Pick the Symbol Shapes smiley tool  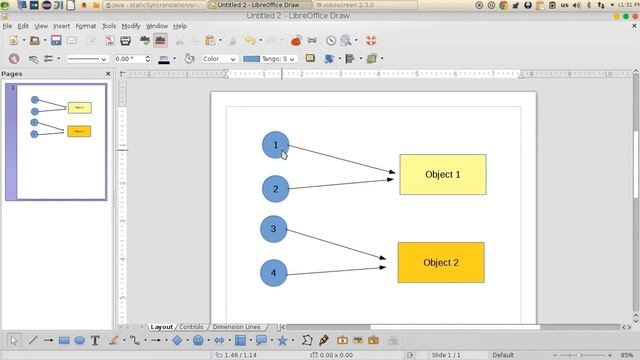click(x=198, y=340)
